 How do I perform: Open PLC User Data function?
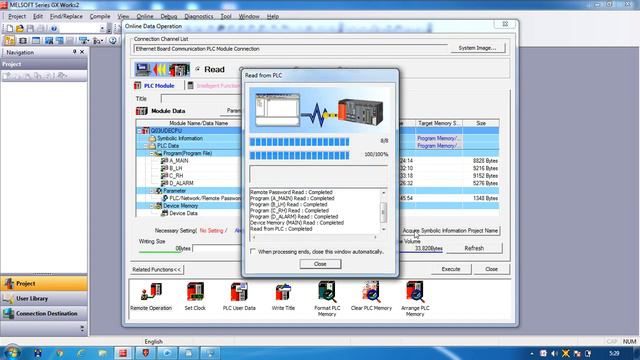pos(239,297)
